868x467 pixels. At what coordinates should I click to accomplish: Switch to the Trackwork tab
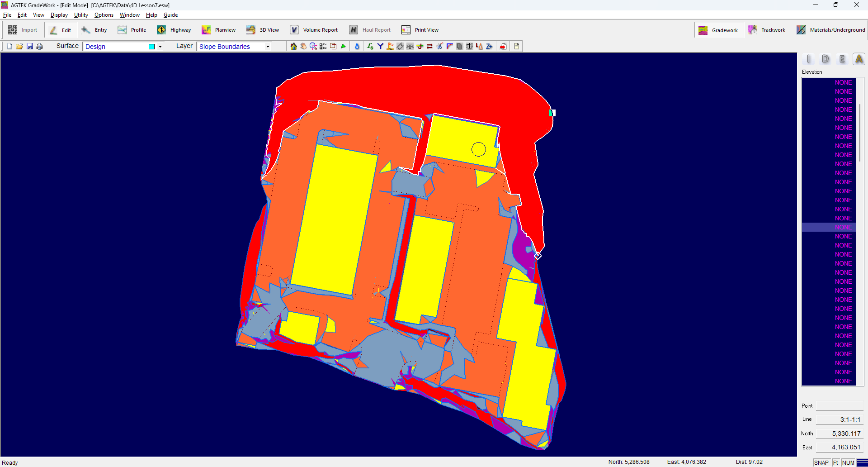(x=767, y=30)
